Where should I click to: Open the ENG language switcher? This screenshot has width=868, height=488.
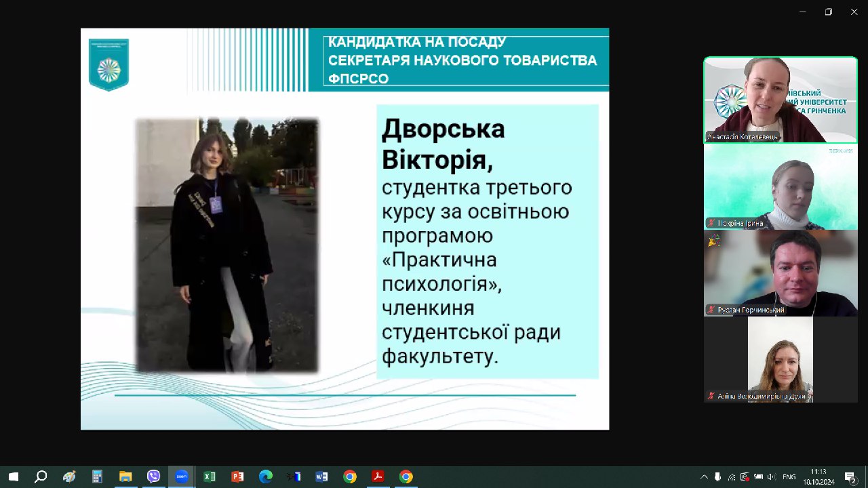(x=789, y=478)
